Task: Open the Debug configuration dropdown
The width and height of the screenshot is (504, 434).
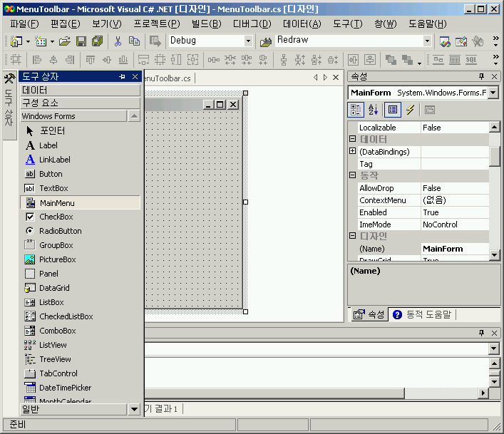Action: click(248, 41)
